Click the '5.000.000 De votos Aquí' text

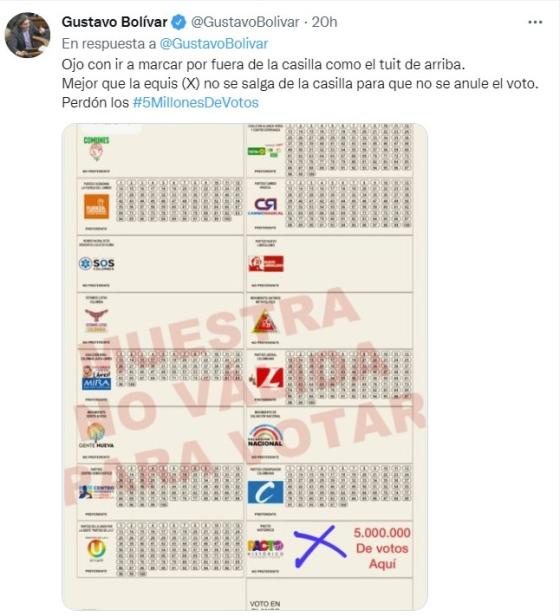click(382, 548)
